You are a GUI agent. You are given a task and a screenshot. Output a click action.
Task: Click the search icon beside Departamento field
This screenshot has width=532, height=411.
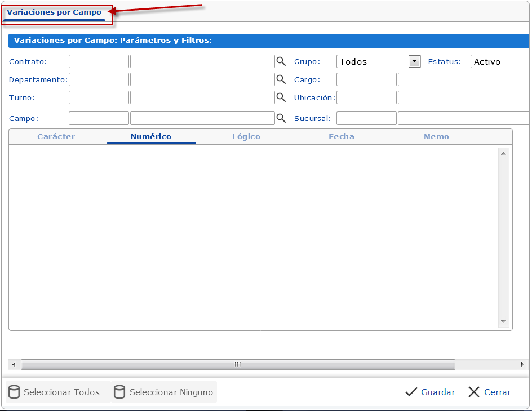tap(281, 79)
